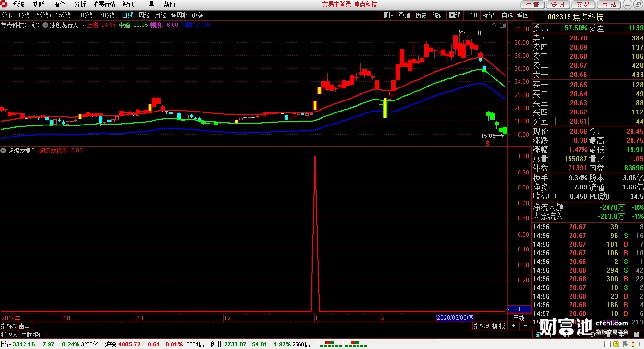The image size is (644, 349).
Task: Open the 分析 menu
Action: point(80,4)
